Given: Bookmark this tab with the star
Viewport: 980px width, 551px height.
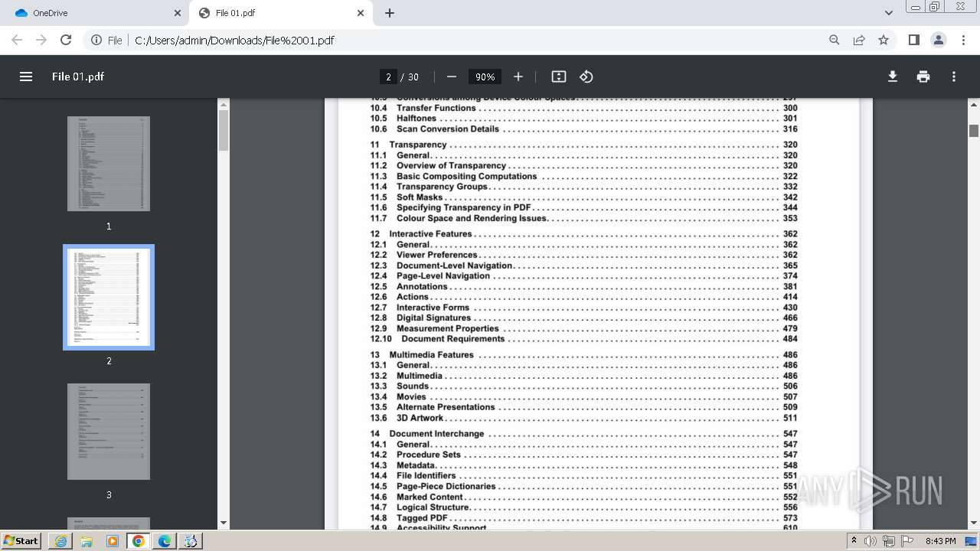Looking at the screenshot, I should click(x=884, y=40).
